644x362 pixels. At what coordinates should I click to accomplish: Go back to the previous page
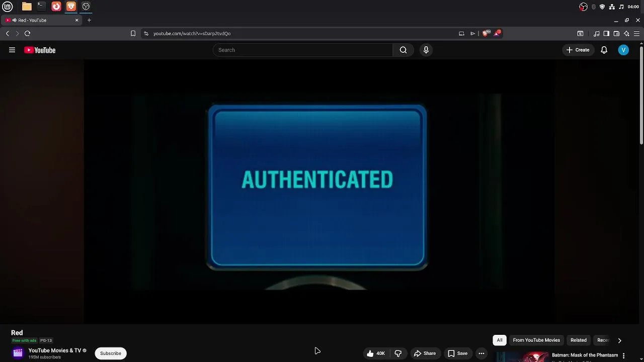8,33
